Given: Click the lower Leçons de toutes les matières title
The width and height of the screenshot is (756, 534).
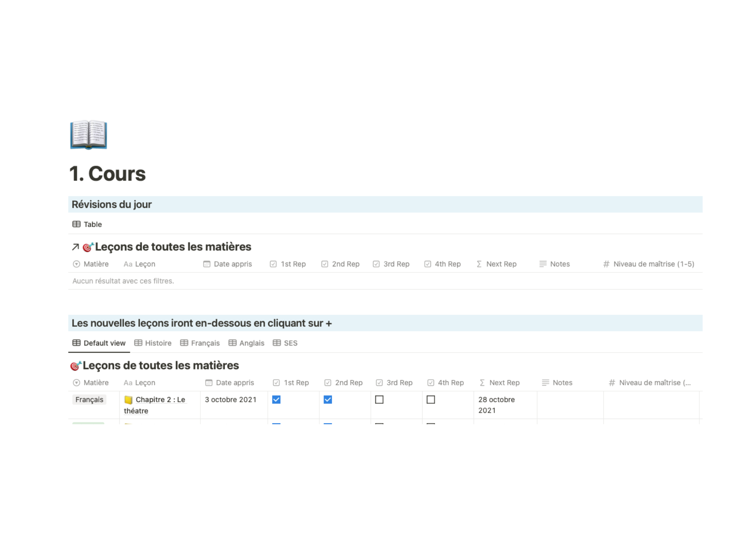Looking at the screenshot, I should click(161, 366).
